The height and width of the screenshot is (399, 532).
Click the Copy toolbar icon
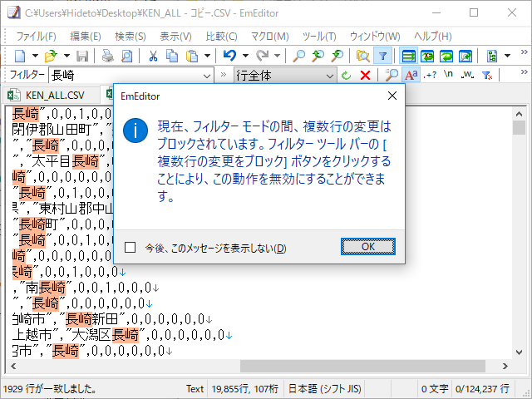point(172,56)
